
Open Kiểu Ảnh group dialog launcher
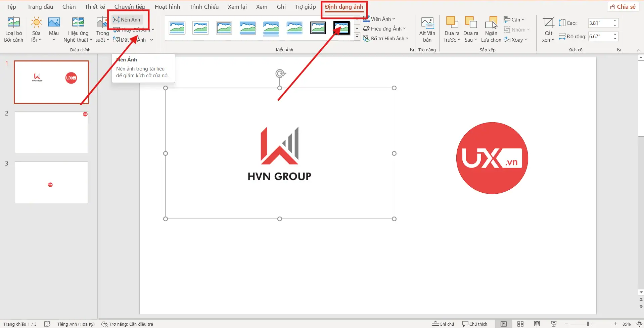pos(412,50)
